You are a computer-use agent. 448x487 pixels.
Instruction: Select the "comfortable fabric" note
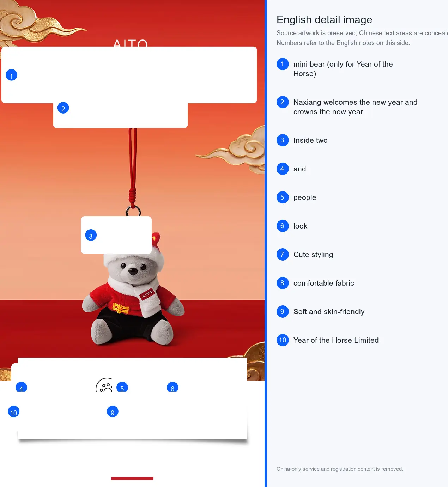click(x=323, y=283)
